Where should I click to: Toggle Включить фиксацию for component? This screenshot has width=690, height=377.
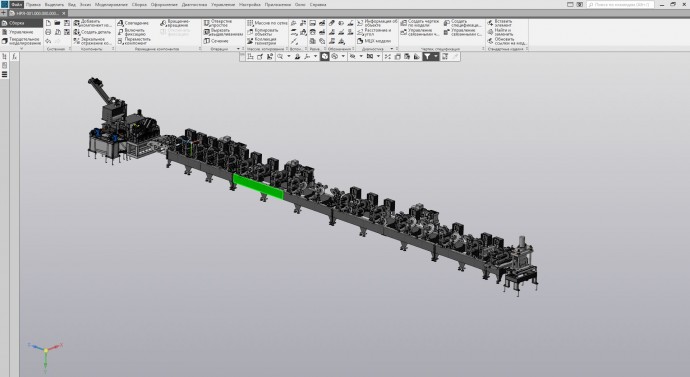[x=132, y=32]
